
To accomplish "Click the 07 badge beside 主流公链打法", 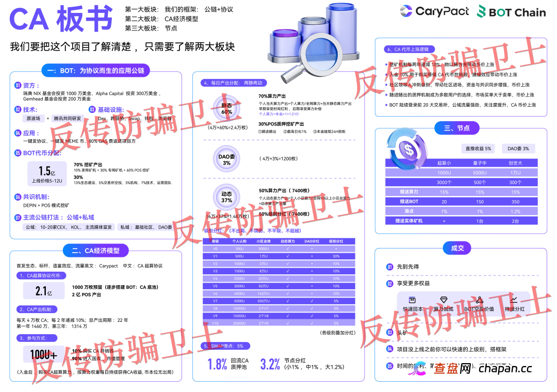I will pyautogui.click(x=18, y=217).
